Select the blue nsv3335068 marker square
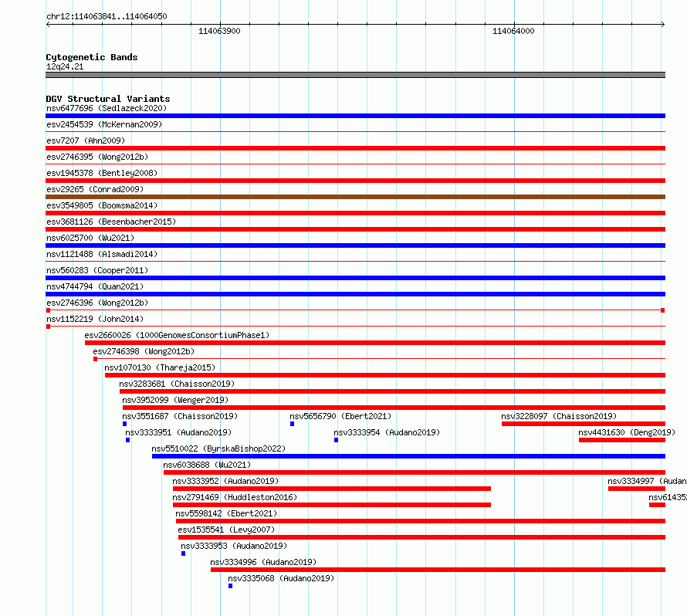The width and height of the screenshot is (687, 616). (x=231, y=586)
